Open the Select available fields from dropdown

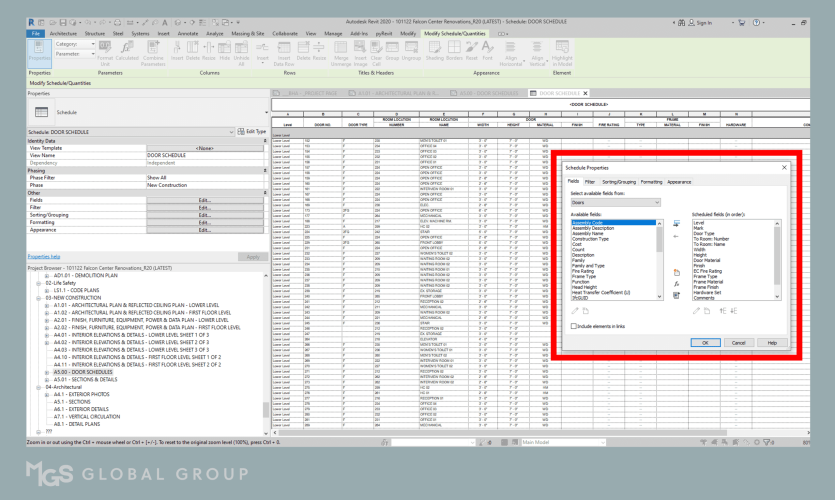coord(615,202)
